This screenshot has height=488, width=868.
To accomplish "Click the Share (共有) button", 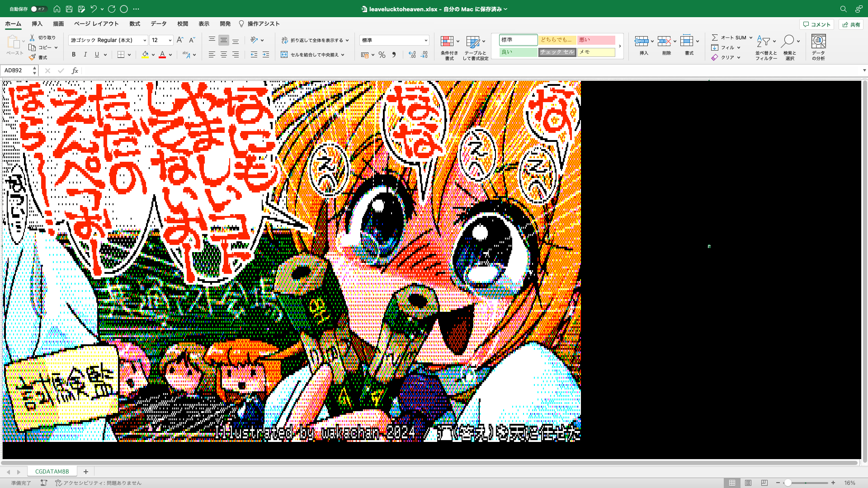I will tap(851, 24).
